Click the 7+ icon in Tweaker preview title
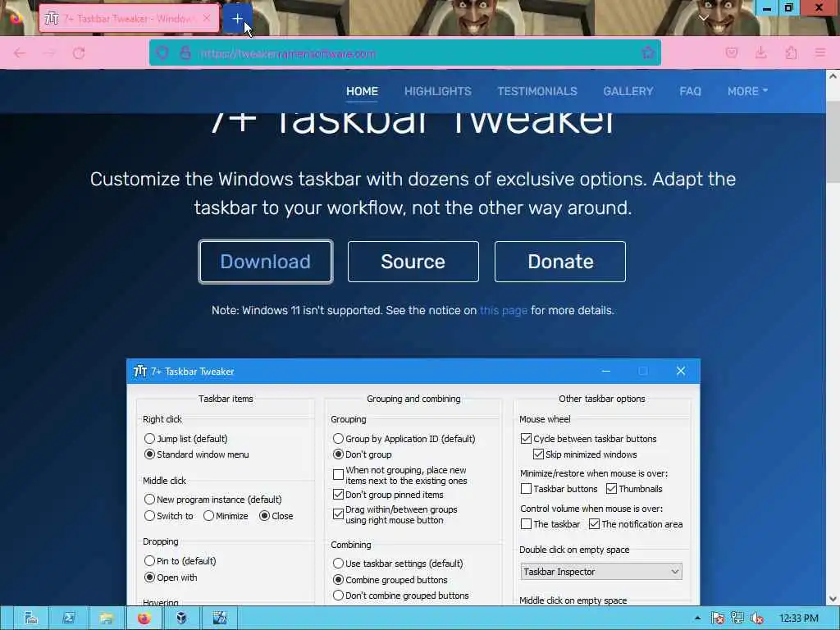The width and height of the screenshot is (840, 630). (x=140, y=371)
